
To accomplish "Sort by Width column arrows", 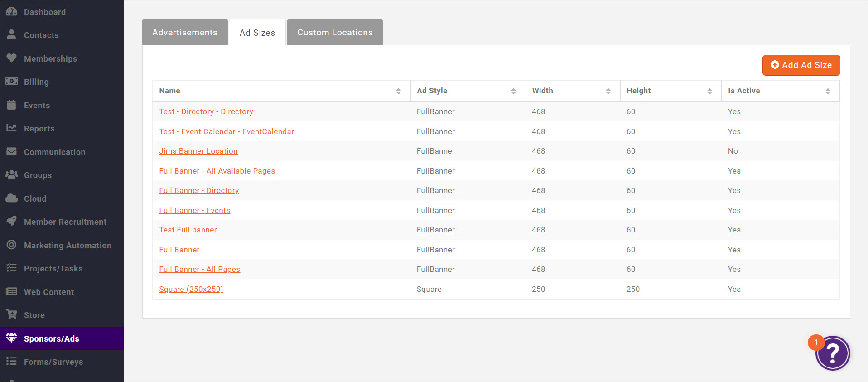I will click(x=608, y=91).
